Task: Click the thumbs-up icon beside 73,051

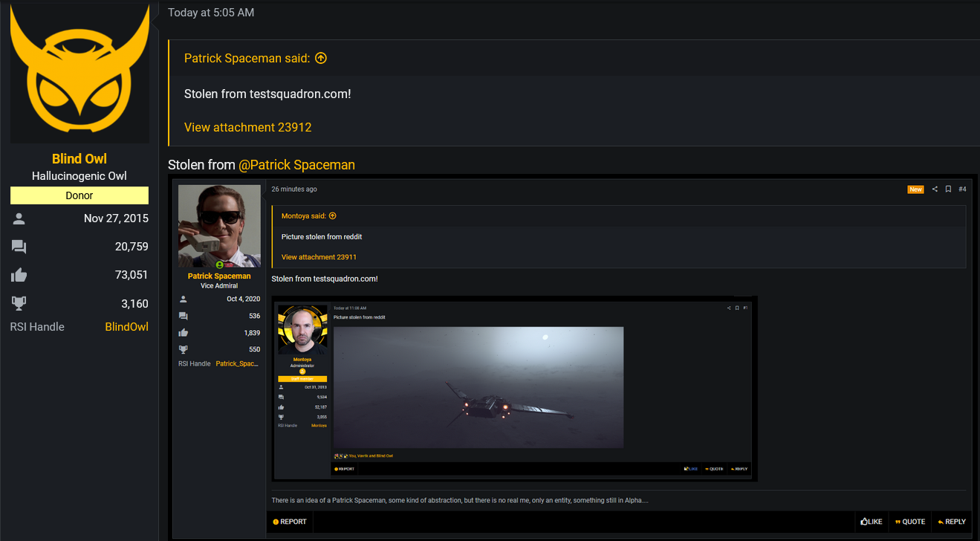Action: coord(19,275)
